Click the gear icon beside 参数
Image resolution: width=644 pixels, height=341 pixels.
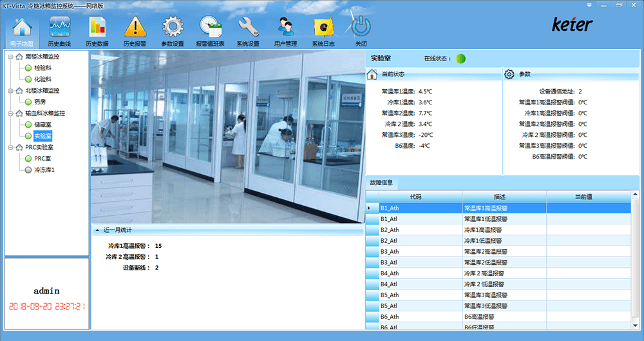coord(509,74)
